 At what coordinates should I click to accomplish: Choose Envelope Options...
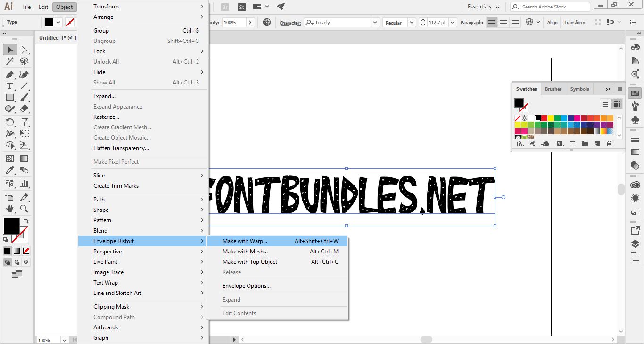click(x=277, y=286)
